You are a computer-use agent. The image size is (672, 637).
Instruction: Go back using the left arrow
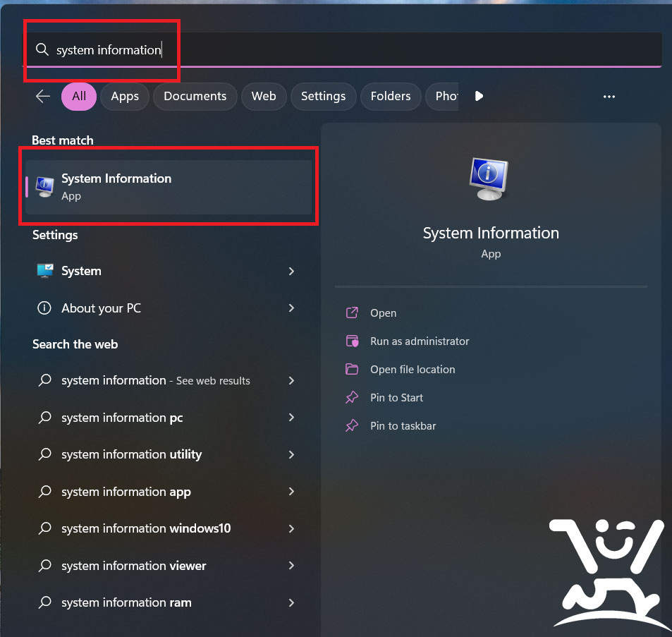(43, 97)
